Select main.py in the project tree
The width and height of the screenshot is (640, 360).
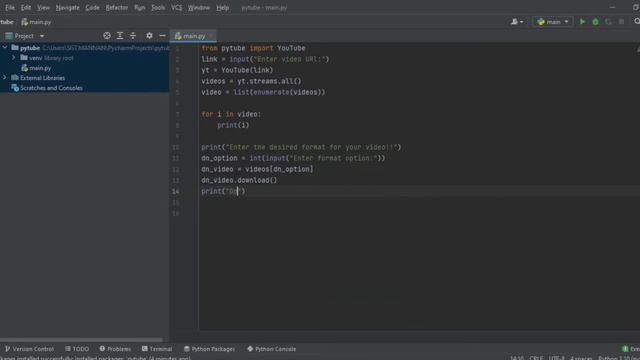pos(84,68)
